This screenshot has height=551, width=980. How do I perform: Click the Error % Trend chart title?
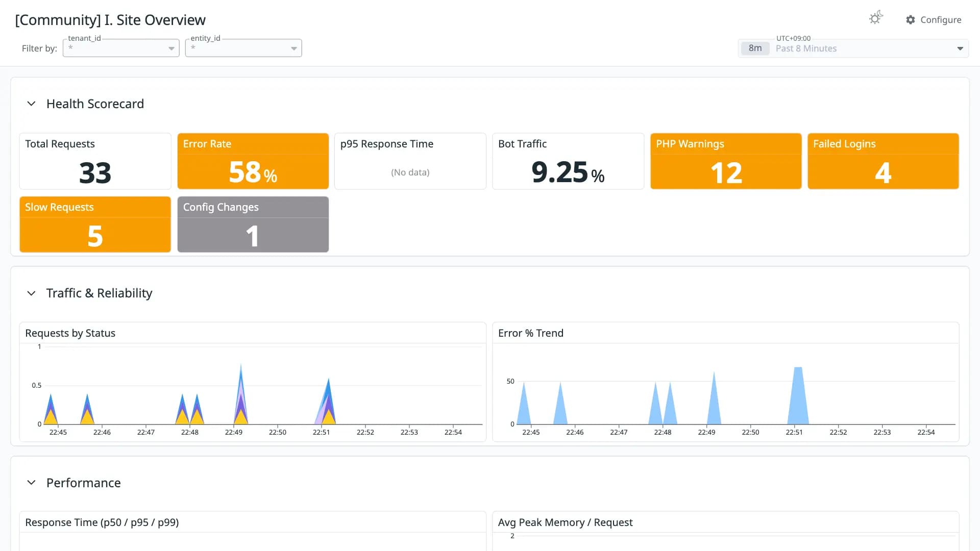pos(530,333)
